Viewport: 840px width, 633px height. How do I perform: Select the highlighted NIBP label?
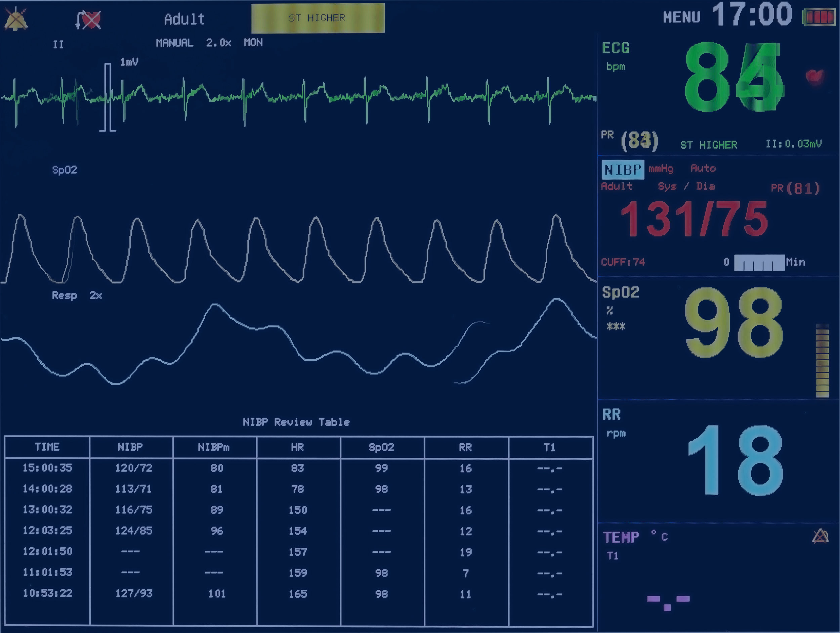pos(622,170)
